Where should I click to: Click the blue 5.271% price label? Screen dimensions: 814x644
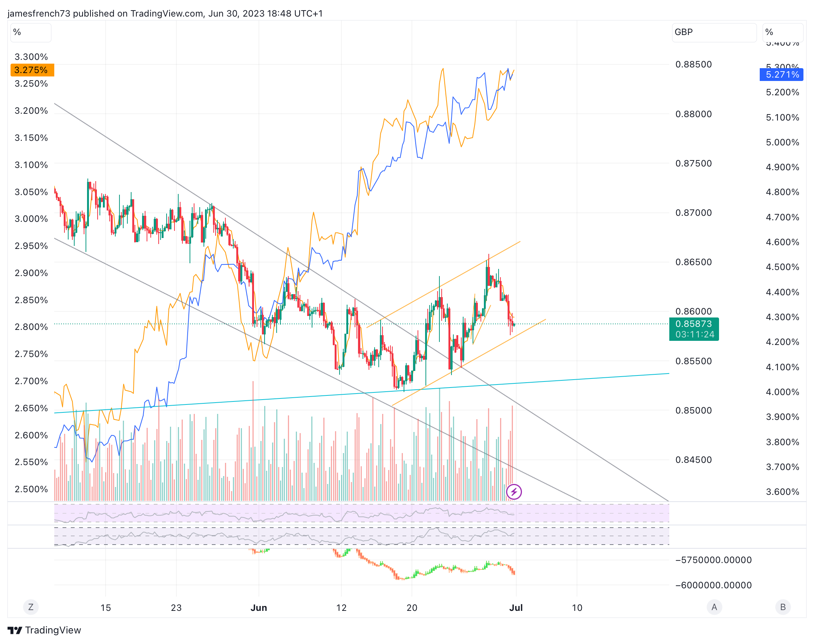coord(782,75)
